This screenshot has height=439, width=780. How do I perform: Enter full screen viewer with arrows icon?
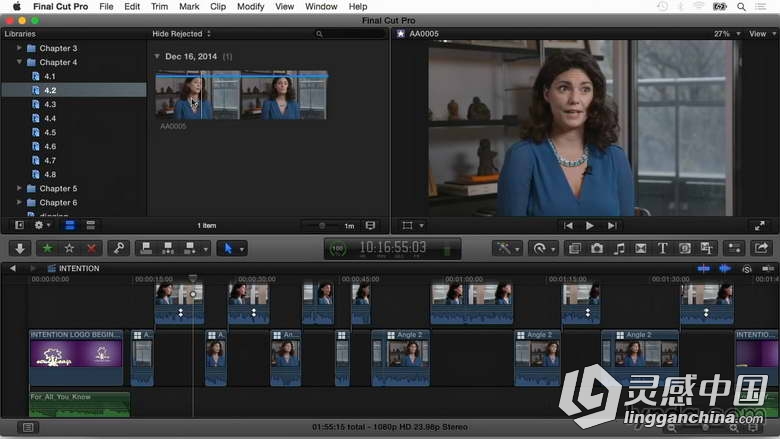click(759, 226)
